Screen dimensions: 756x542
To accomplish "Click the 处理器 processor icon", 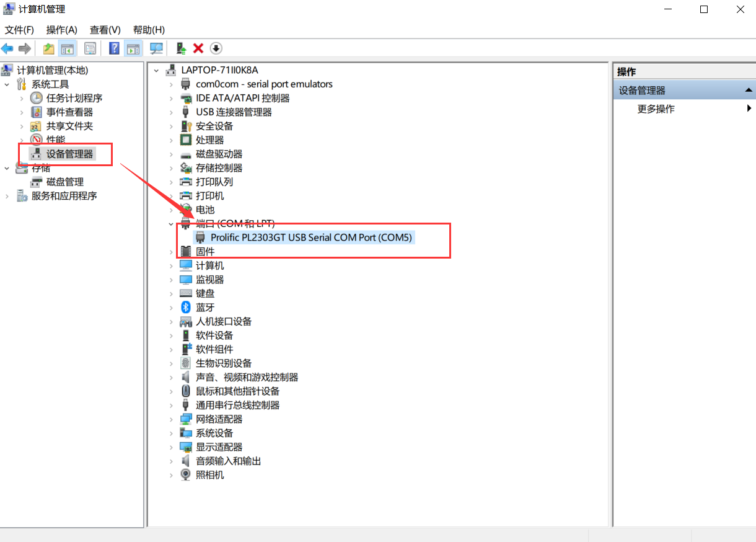I will (x=186, y=140).
